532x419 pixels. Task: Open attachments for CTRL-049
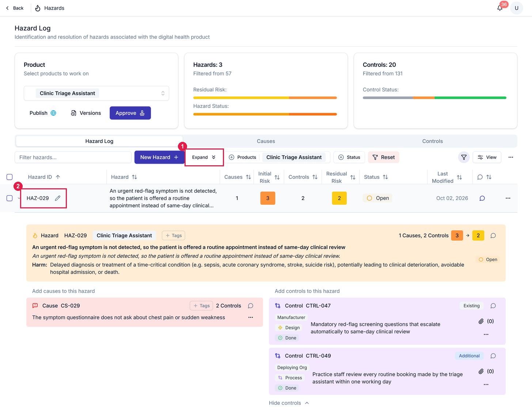pyautogui.click(x=486, y=371)
